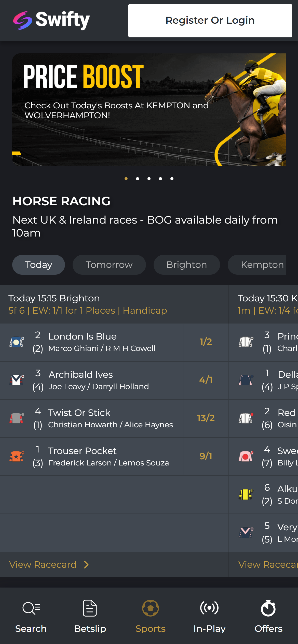Switch to the Tomorrow races filter
The height and width of the screenshot is (644, 298).
click(109, 265)
